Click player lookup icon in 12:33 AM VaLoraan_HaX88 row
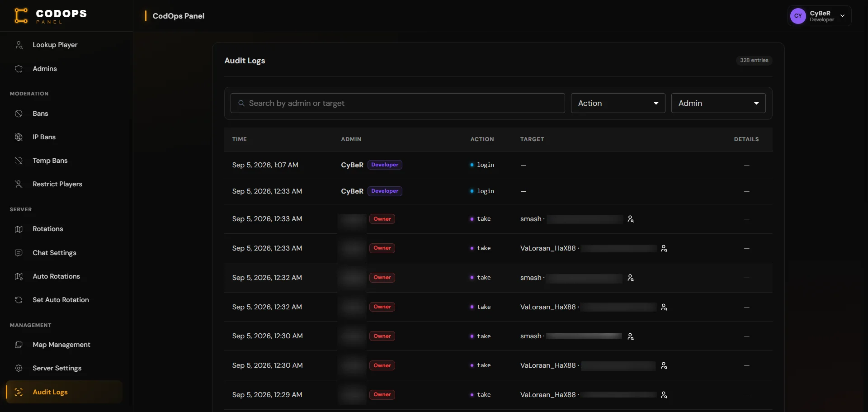Viewport: 868px width, 412px height. click(x=664, y=248)
